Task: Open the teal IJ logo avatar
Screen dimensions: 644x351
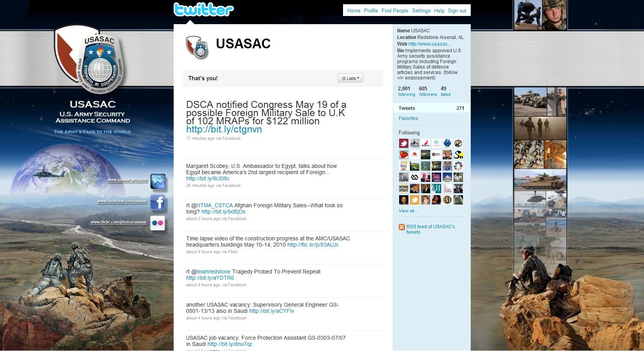Action: pyautogui.click(x=436, y=189)
